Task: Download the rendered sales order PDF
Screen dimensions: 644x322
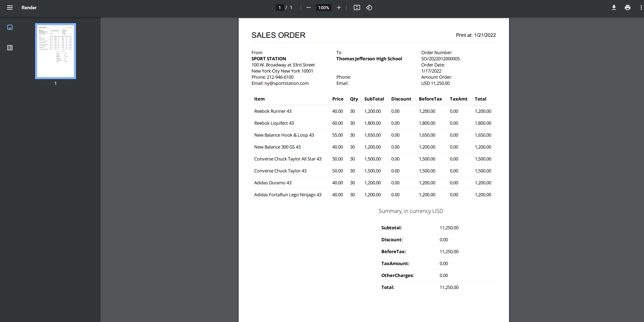Action: click(x=614, y=7)
